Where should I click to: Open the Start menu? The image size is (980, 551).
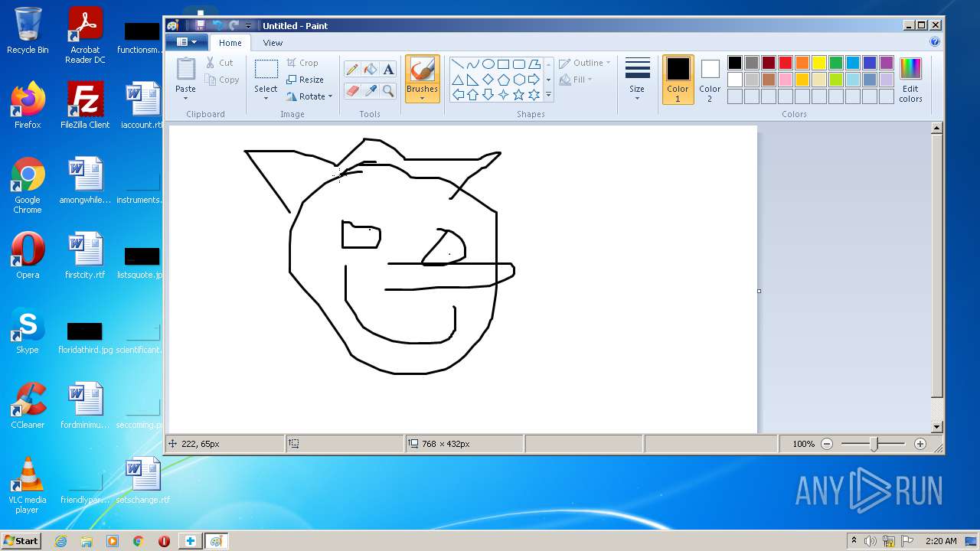click(21, 540)
